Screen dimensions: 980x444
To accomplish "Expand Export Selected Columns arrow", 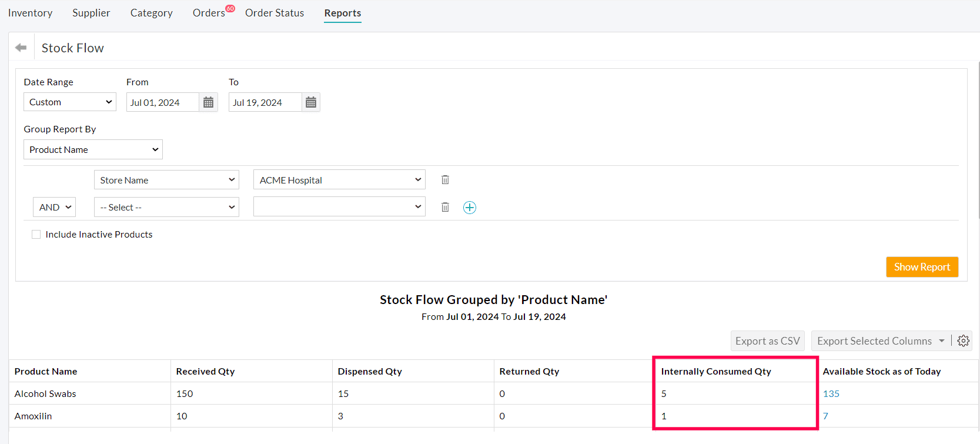I will pos(942,341).
